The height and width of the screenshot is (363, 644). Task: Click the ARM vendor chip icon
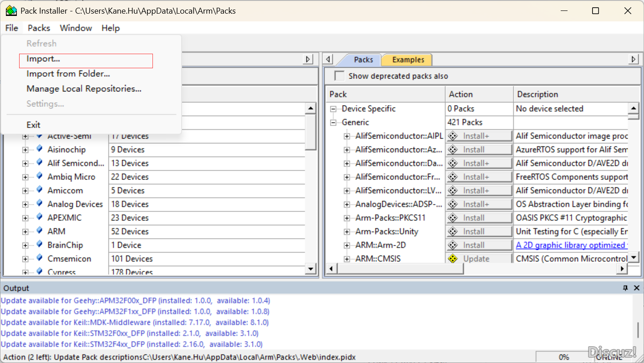(40, 231)
